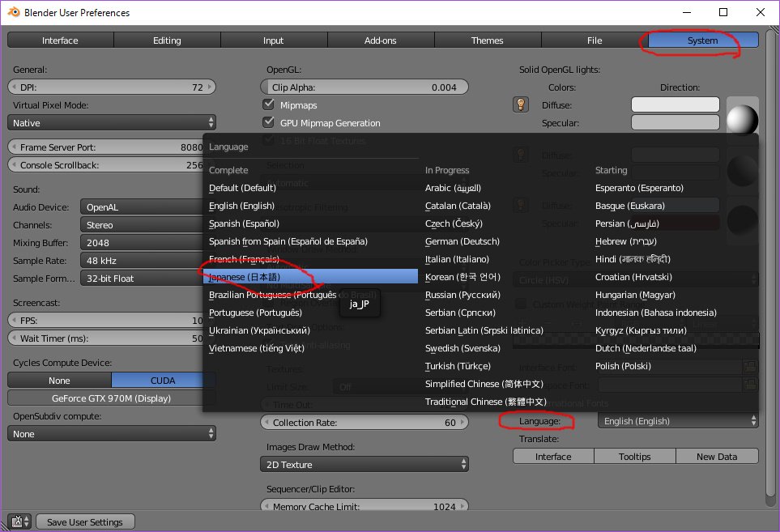Click the Diffuse color swatch of first light

675,104
